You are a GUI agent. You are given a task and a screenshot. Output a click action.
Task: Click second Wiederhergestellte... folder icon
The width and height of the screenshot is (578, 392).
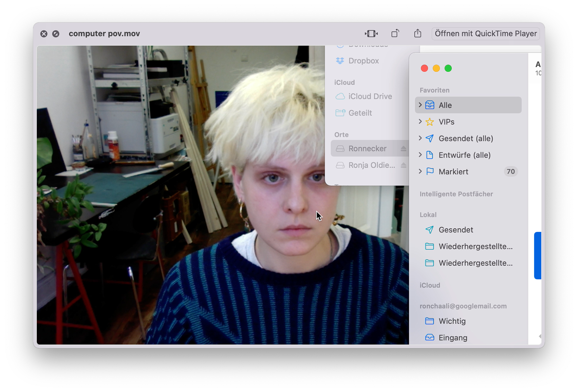click(x=430, y=263)
